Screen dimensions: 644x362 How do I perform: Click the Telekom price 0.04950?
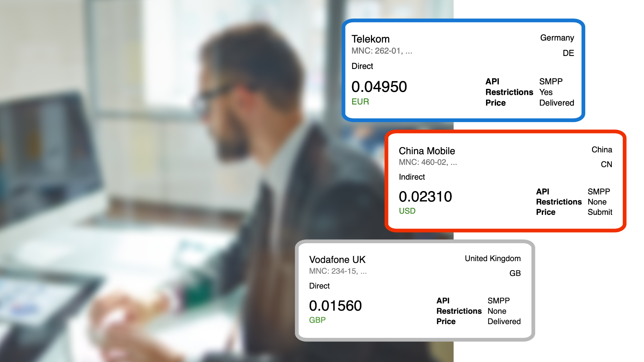379,87
